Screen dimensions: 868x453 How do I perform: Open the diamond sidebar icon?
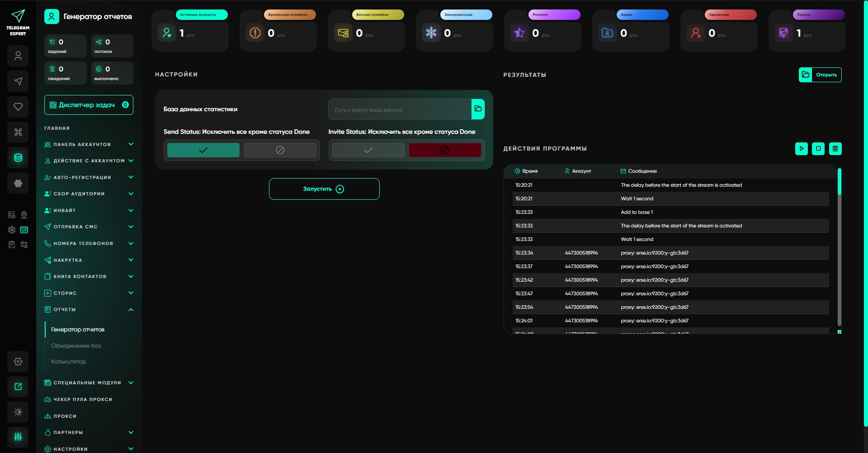coord(18,107)
